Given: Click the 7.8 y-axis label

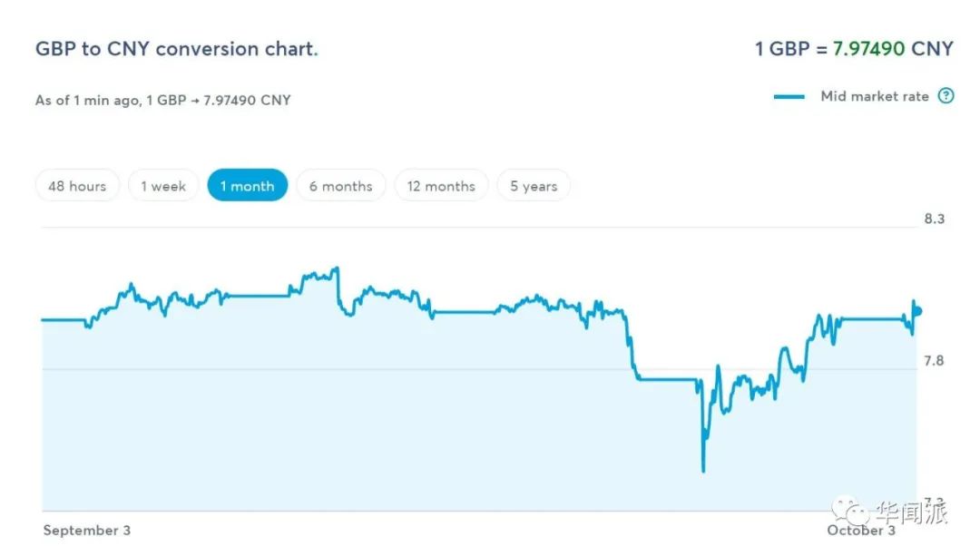Looking at the screenshot, I should coord(934,361).
